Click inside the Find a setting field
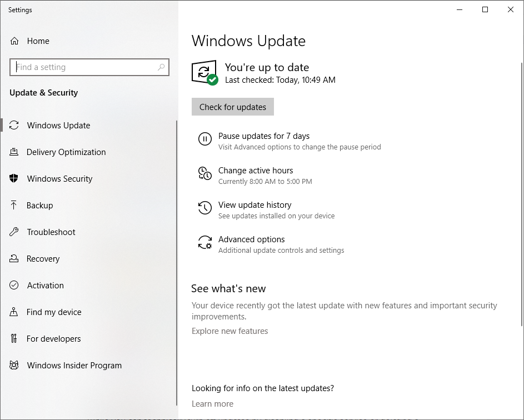Viewport: 524px width, 420px height. tap(83, 67)
